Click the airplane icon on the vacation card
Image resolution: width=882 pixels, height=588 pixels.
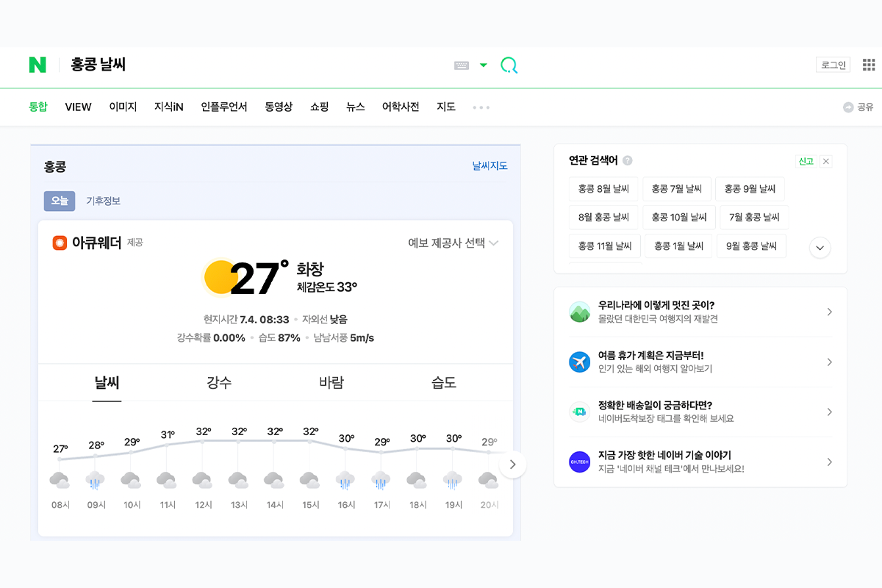[x=579, y=362]
